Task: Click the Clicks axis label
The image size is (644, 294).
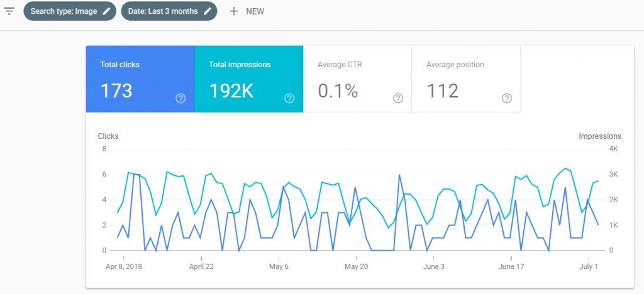Action: coord(108,136)
